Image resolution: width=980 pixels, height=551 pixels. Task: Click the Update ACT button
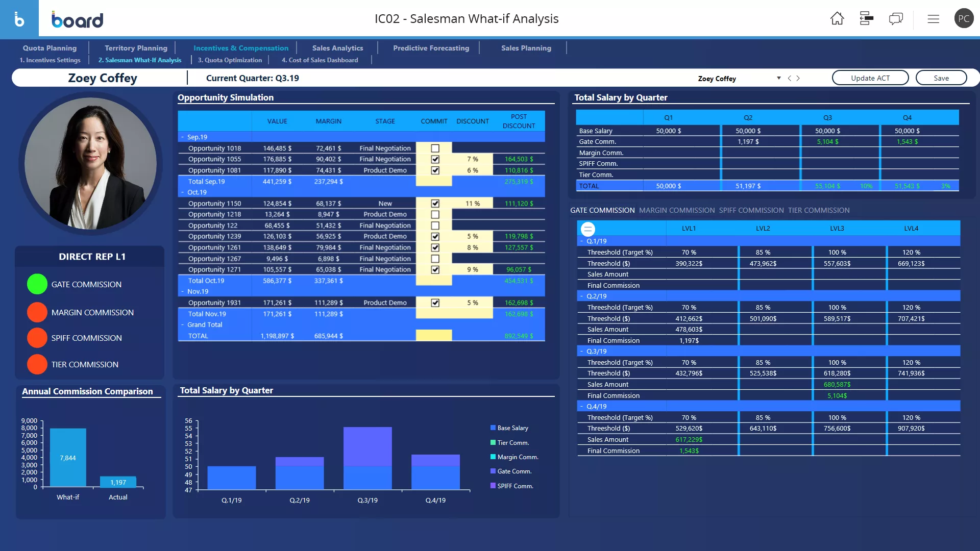[x=870, y=78]
